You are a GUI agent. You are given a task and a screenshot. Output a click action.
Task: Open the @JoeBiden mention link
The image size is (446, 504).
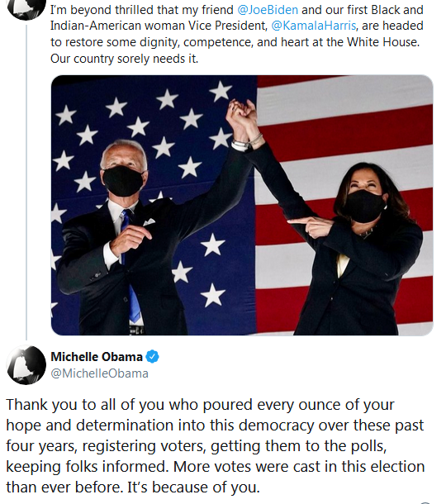tap(268, 10)
